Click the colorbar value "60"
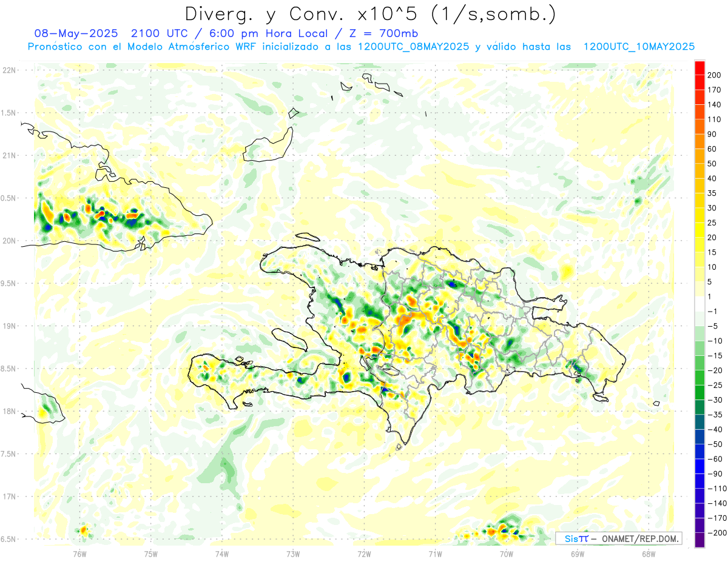This screenshot has width=728, height=562. 713,149
